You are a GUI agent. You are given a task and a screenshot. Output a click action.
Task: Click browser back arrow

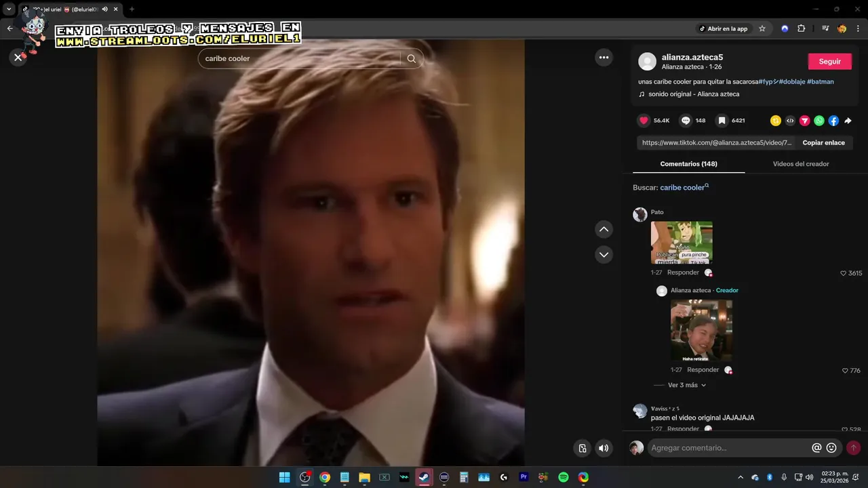pos(9,28)
